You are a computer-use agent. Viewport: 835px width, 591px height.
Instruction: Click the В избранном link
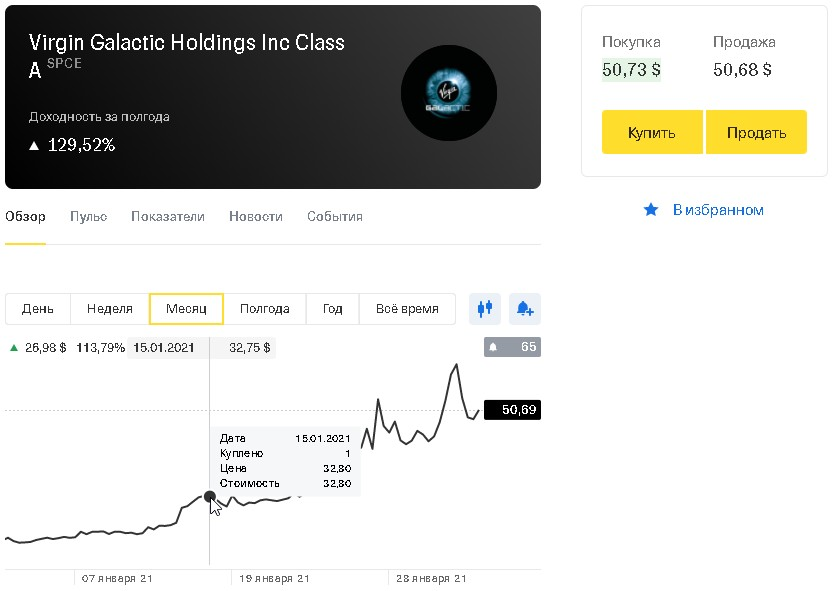718,210
